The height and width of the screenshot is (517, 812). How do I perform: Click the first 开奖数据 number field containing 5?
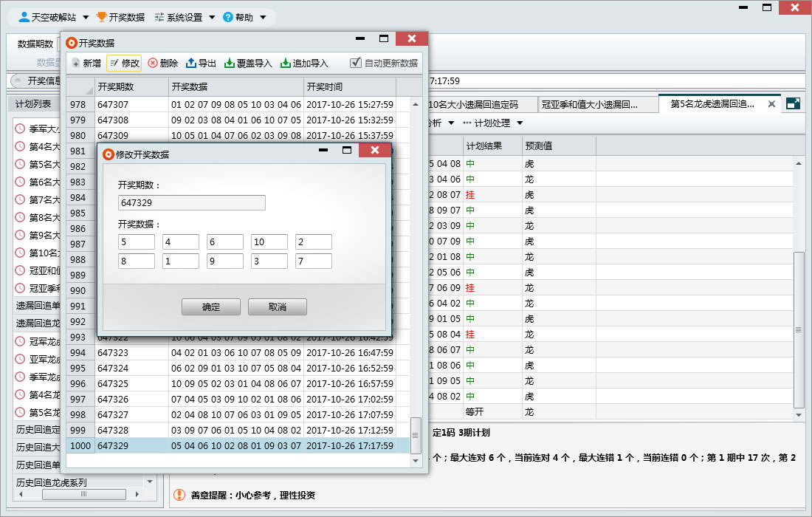[137, 242]
